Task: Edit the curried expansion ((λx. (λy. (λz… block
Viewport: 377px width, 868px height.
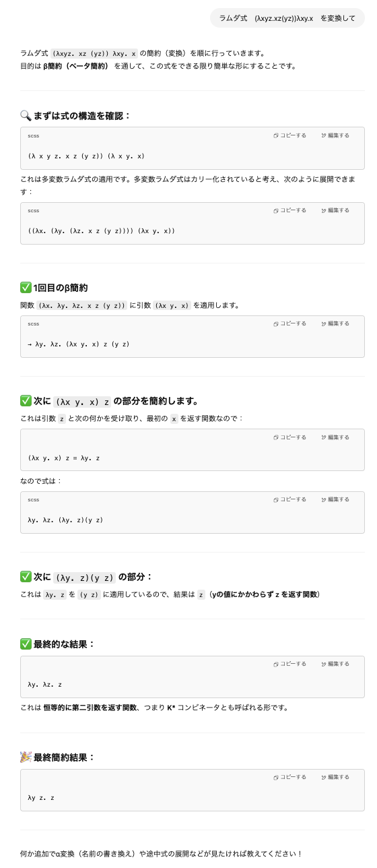Action: [335, 210]
